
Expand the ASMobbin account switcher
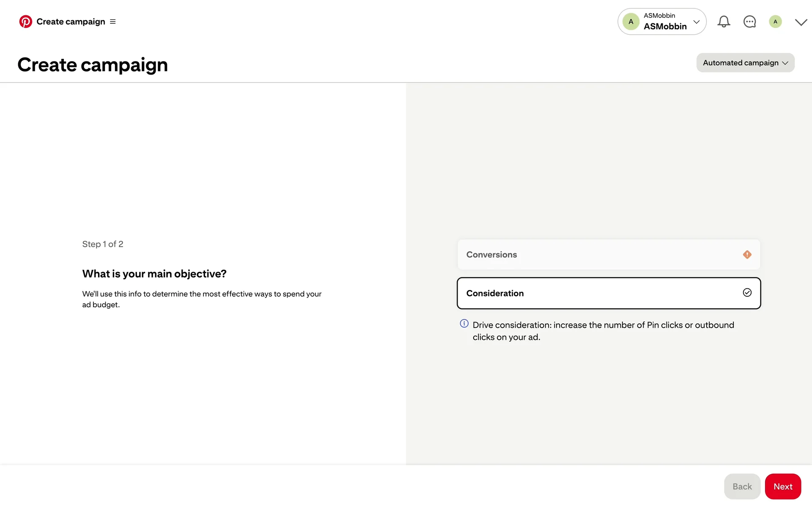696,22
